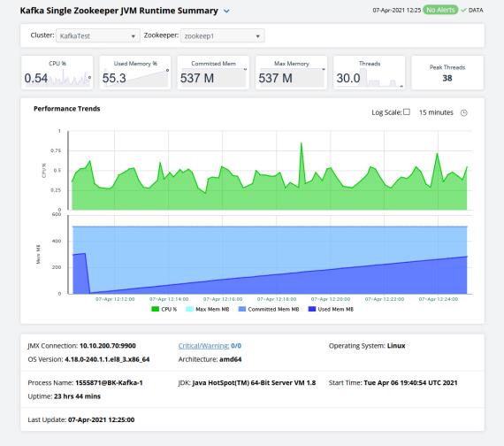Toggle CPU % legend swatch
The image size is (504, 446).
tap(156, 309)
